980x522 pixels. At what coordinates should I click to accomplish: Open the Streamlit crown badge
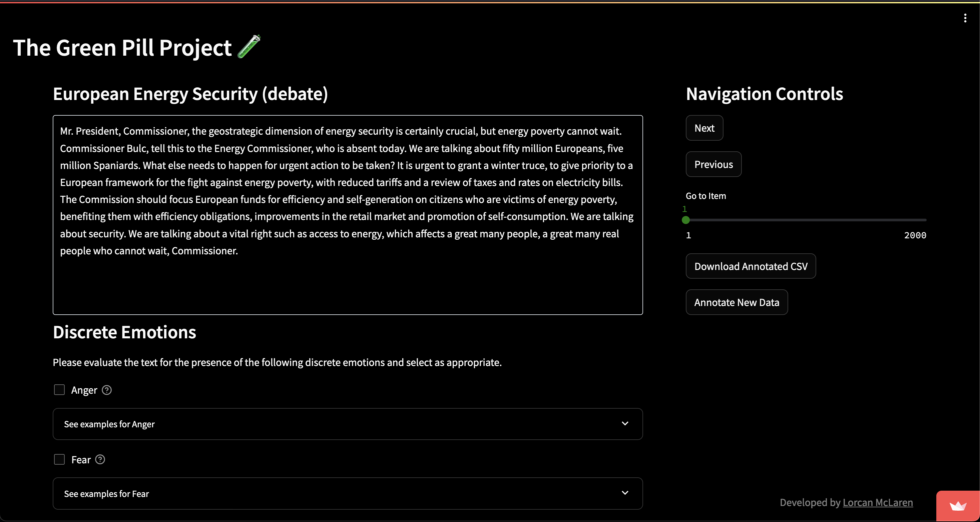pyautogui.click(x=958, y=506)
